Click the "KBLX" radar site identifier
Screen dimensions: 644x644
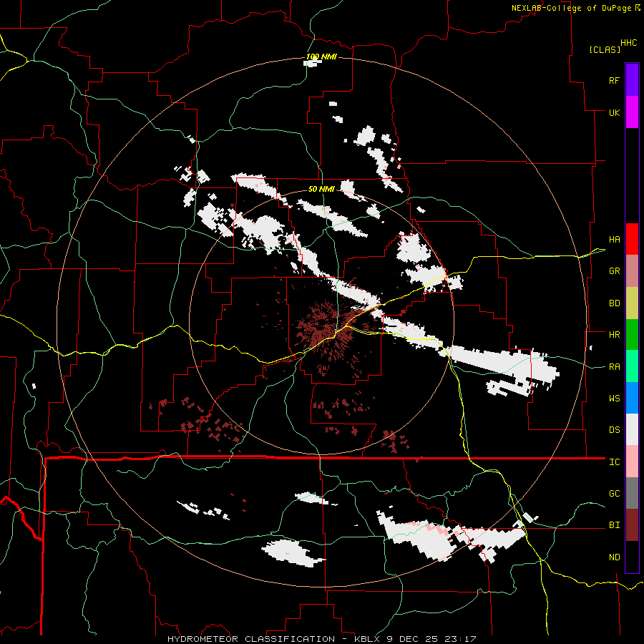click(367, 639)
